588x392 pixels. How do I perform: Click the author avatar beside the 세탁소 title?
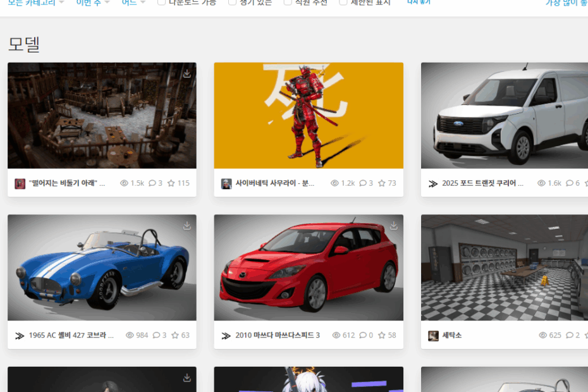click(433, 336)
